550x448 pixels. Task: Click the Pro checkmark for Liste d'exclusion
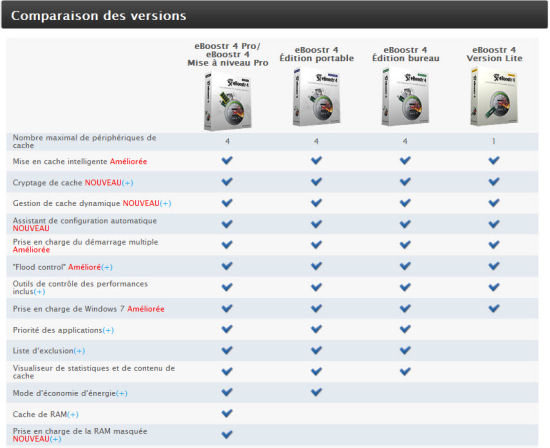tap(227, 350)
